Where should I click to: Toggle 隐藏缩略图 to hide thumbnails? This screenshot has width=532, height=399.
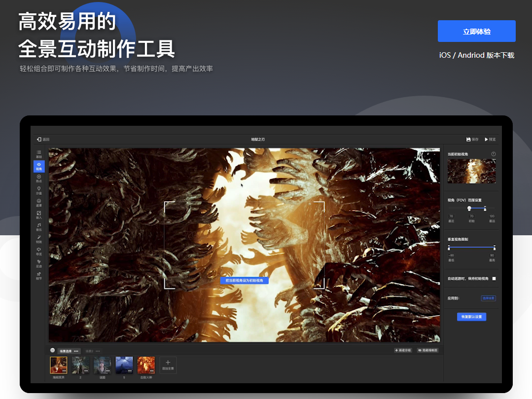(x=427, y=350)
